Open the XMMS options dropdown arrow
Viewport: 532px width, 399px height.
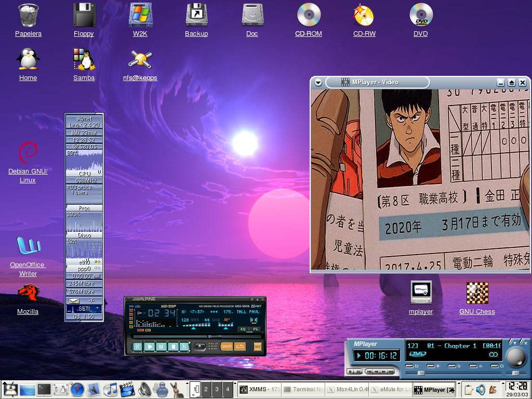point(252,299)
